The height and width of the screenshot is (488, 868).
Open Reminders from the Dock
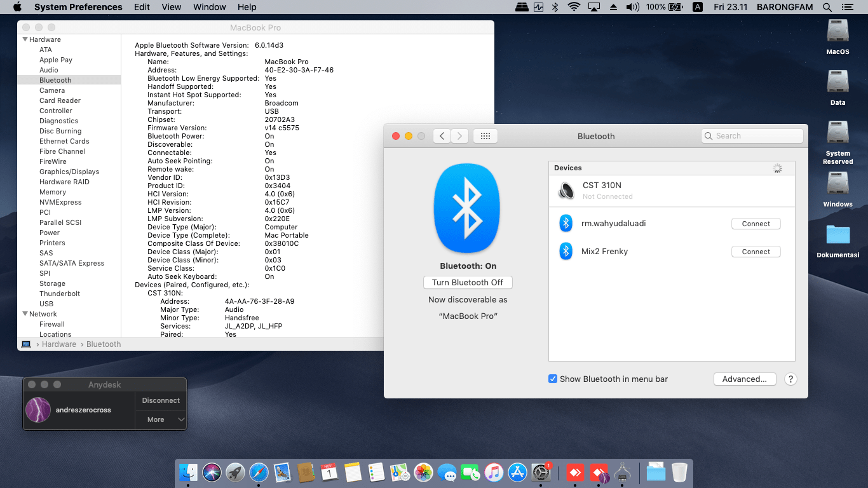pos(376,472)
